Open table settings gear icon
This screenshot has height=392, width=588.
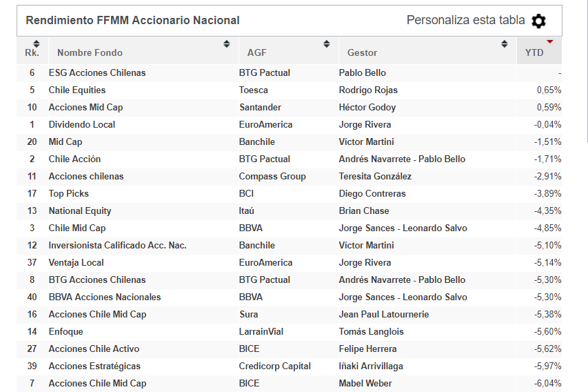click(538, 21)
